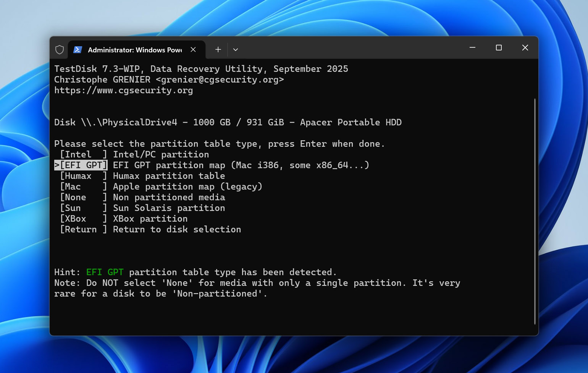Screen dimensions: 588x373
Task: Click the https://www.cgsecurity.org URL
Action: 123,90
